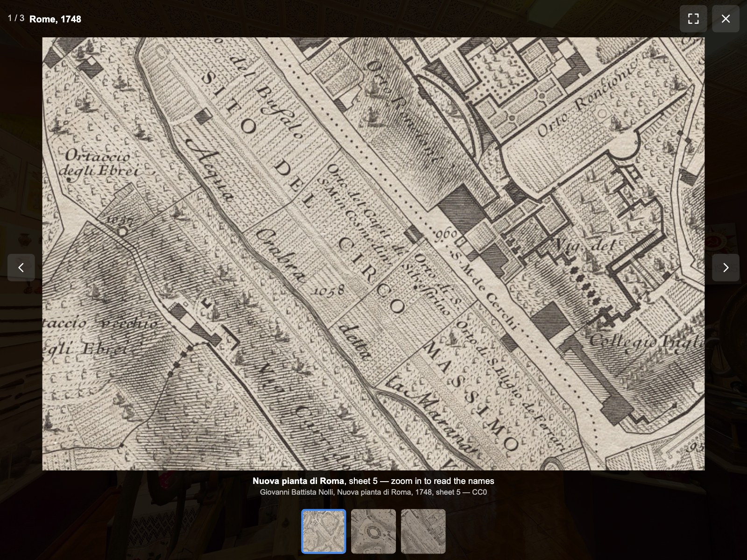Select the first map thumbnail
Viewport: 747px width, 560px height.
(324, 531)
